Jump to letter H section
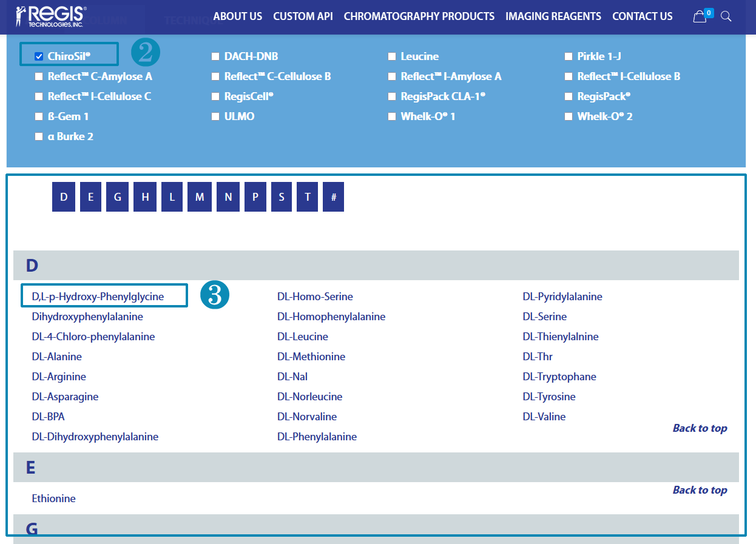Screen dimensions: 756x544 [145, 197]
